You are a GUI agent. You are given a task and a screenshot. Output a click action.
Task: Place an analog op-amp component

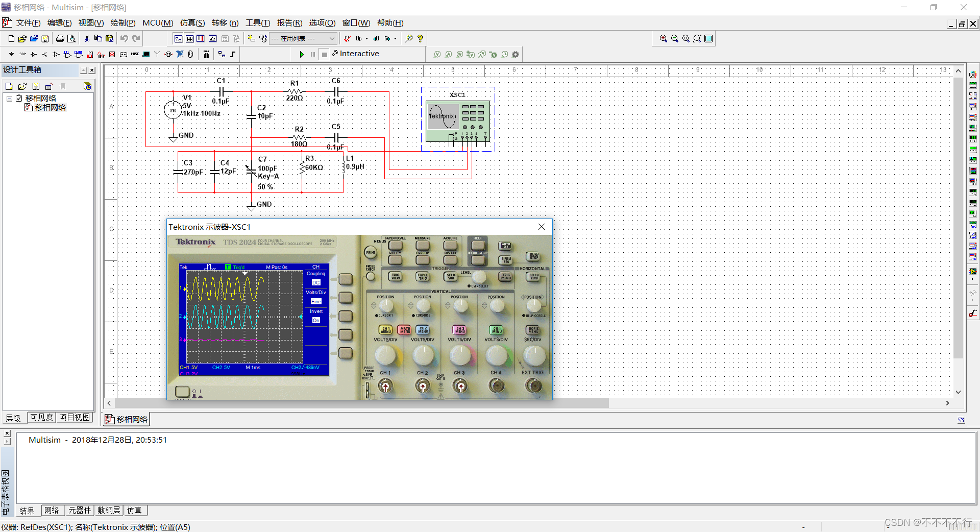tap(56, 54)
